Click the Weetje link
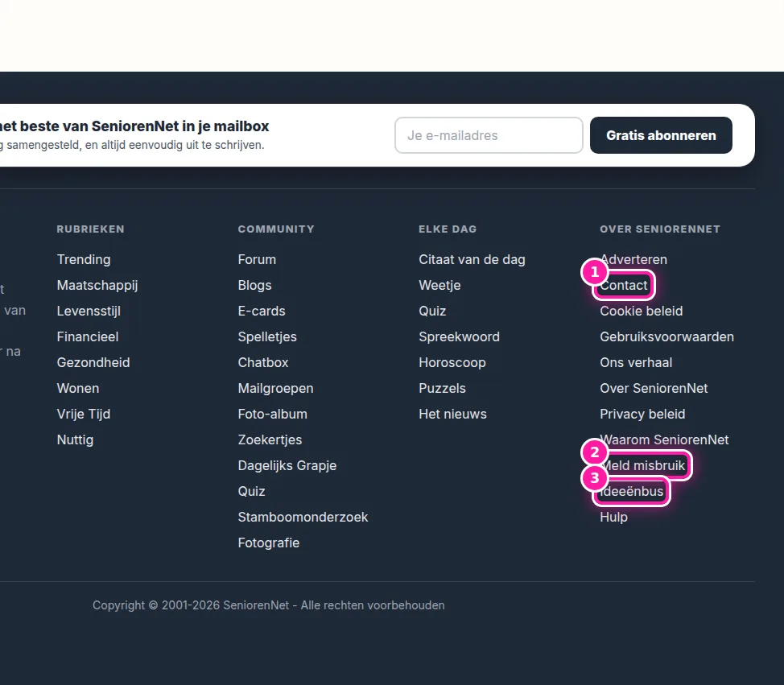The image size is (784, 685). coord(439,286)
